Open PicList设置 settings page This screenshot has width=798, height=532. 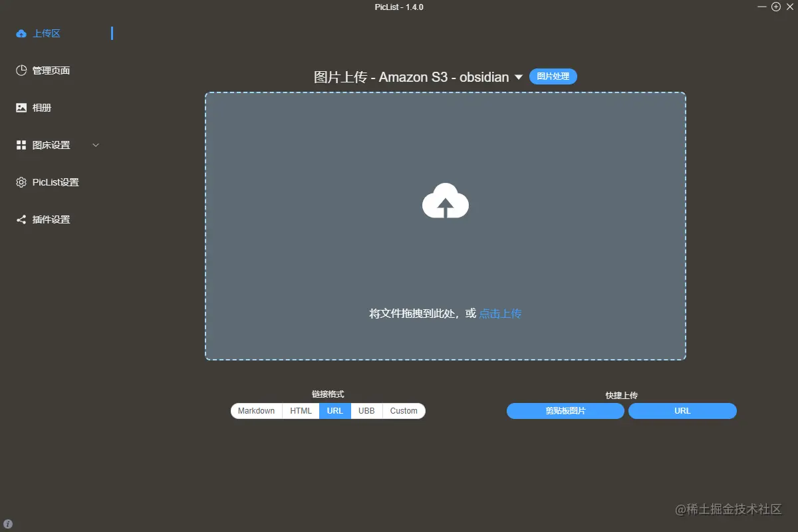56,182
